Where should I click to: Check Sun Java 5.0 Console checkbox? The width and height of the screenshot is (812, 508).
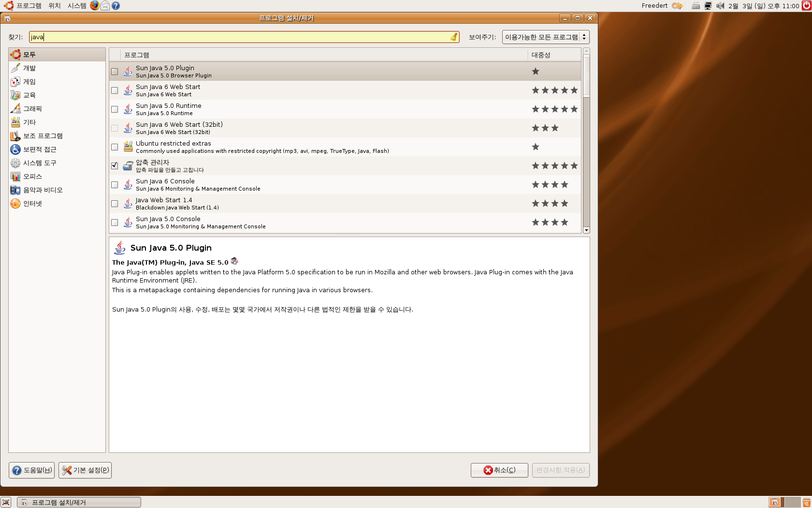(x=115, y=223)
